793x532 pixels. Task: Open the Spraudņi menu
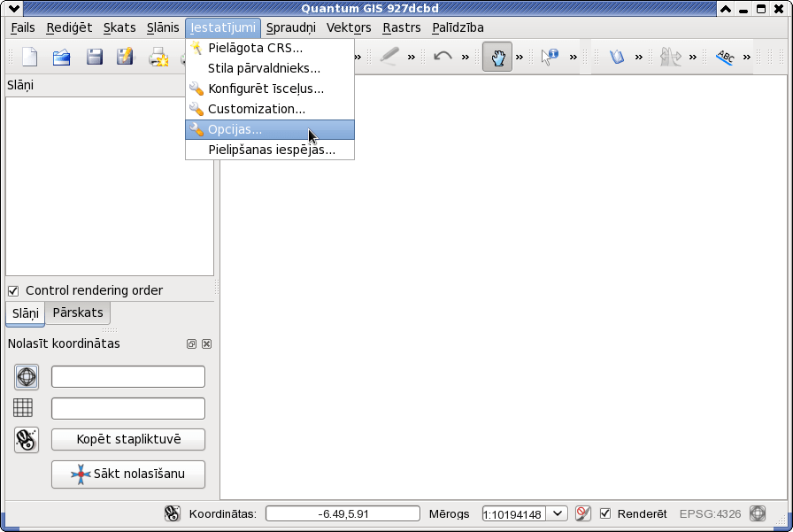pos(291,27)
